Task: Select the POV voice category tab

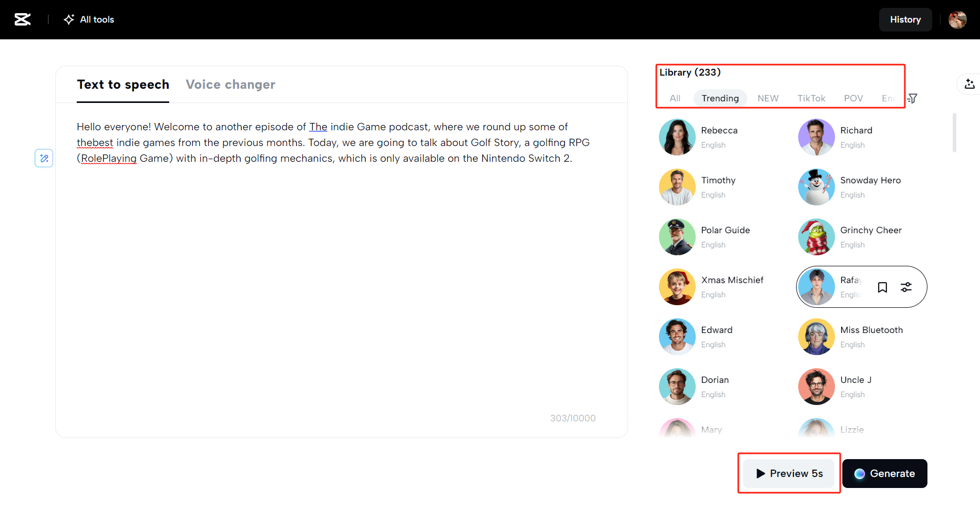Action: [853, 98]
